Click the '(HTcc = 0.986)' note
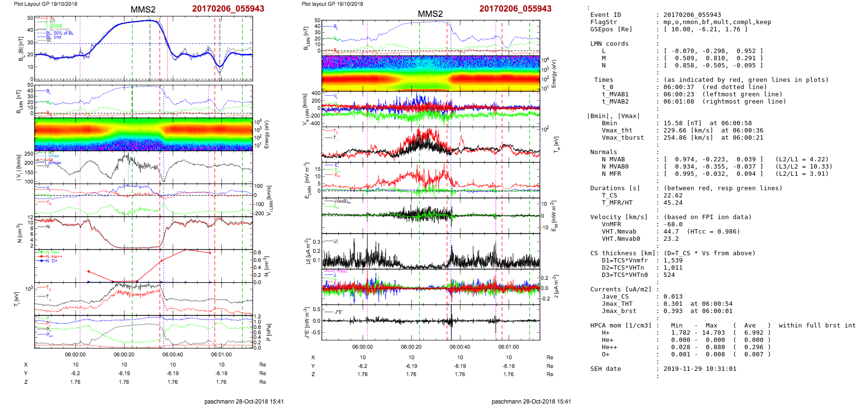 coord(713,232)
